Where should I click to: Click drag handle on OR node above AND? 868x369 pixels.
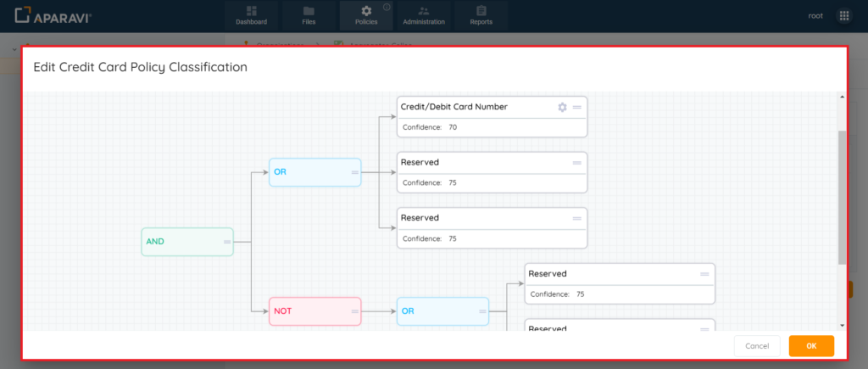pyautogui.click(x=355, y=172)
